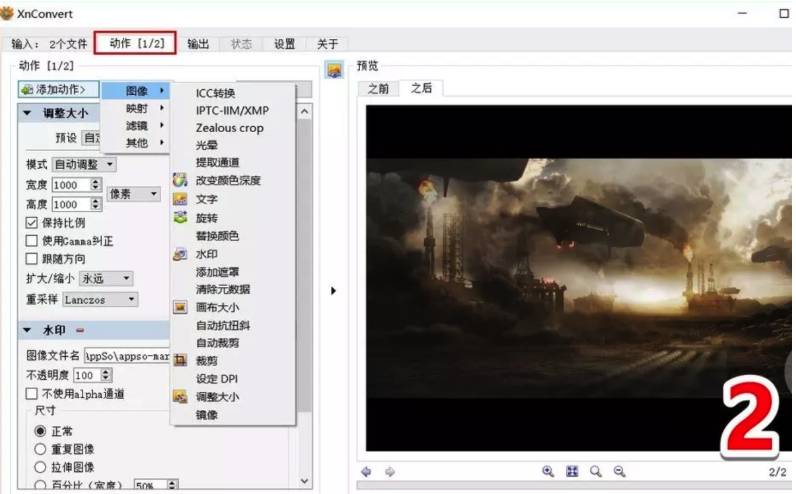Click the actions panel scroll-down arrow
Screen dimensions: 796x494
coord(304,480)
